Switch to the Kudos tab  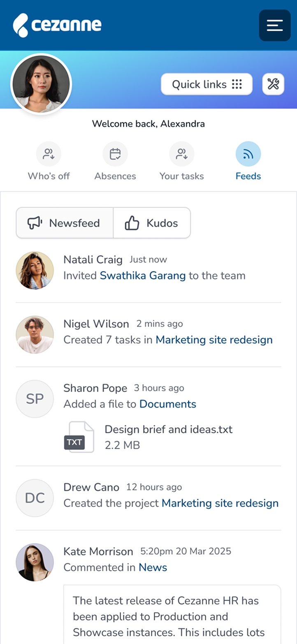click(152, 223)
